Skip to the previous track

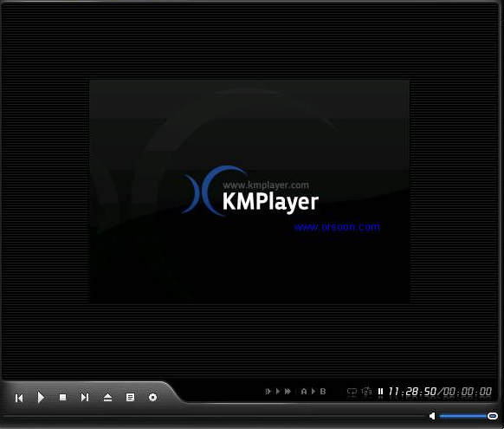point(19,398)
